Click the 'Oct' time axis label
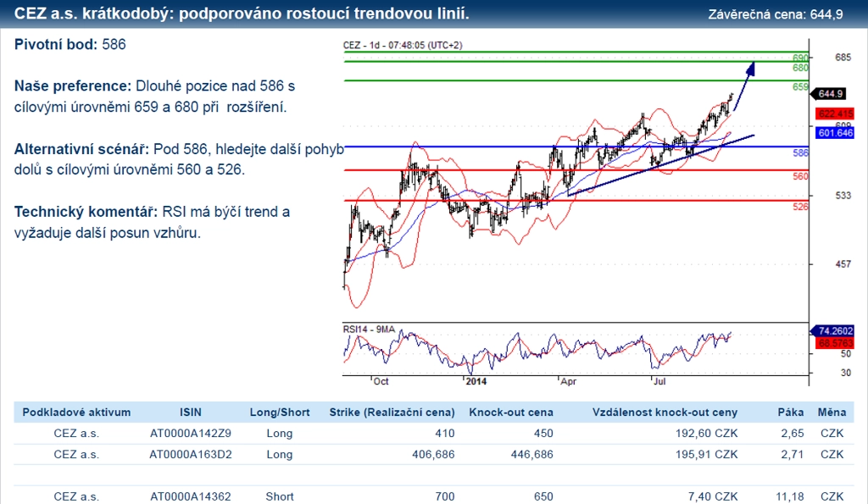868x504 pixels. (x=381, y=381)
